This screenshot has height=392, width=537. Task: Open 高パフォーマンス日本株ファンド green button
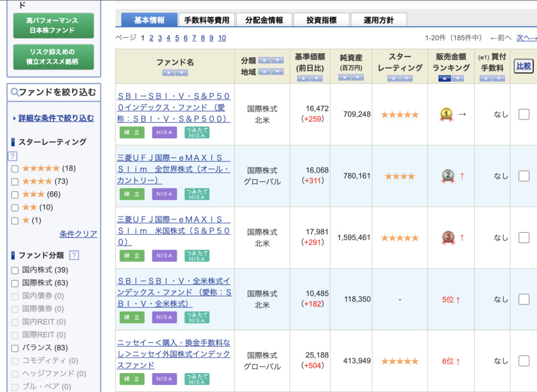52,25
